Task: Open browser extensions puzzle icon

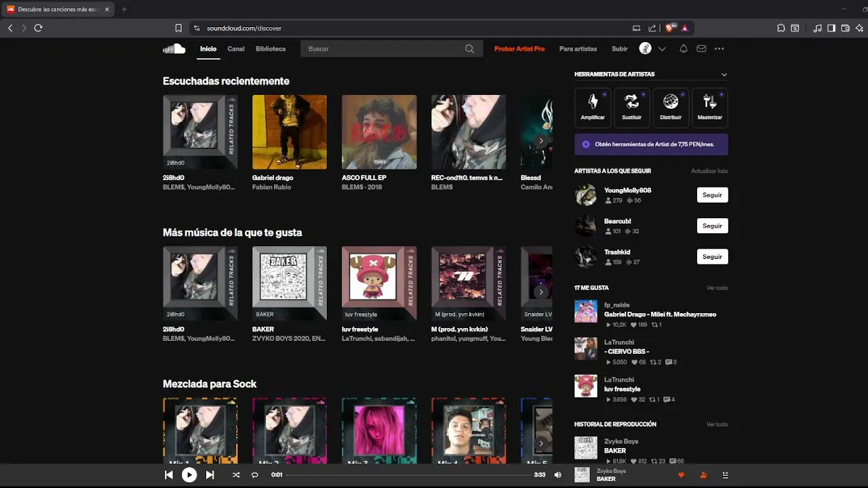Action: 781,28
